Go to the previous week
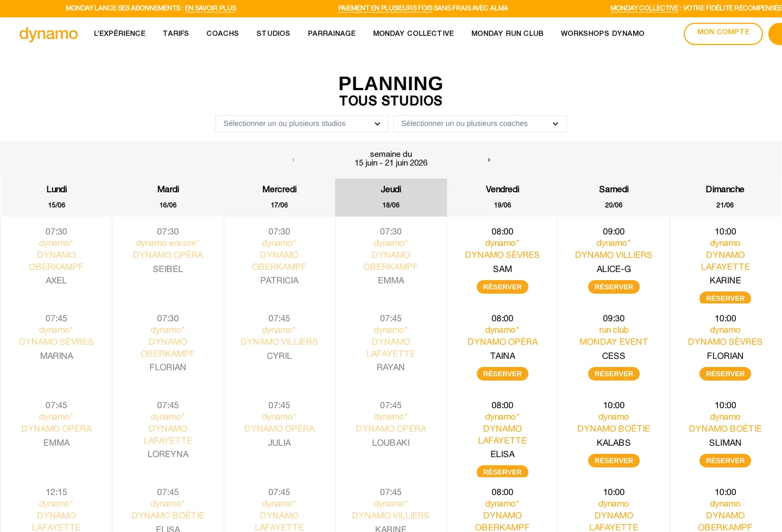The width and height of the screenshot is (782, 532). coord(293,160)
